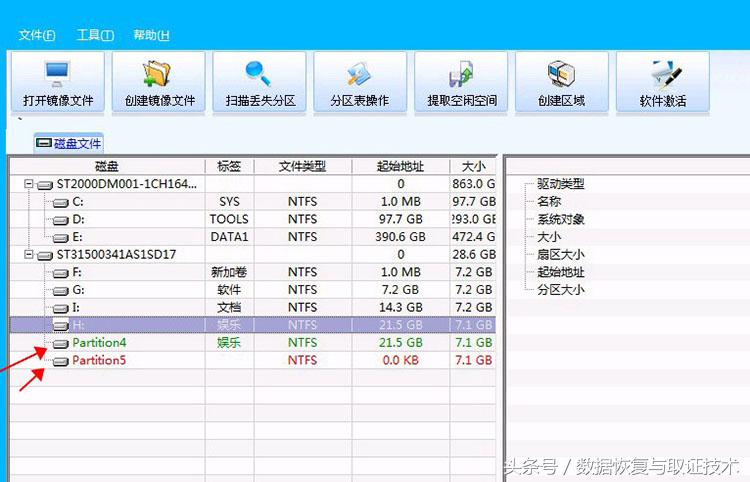Click drive icon beside E:
Image resolution: width=750 pixels, height=482 pixels.
click(x=61, y=238)
